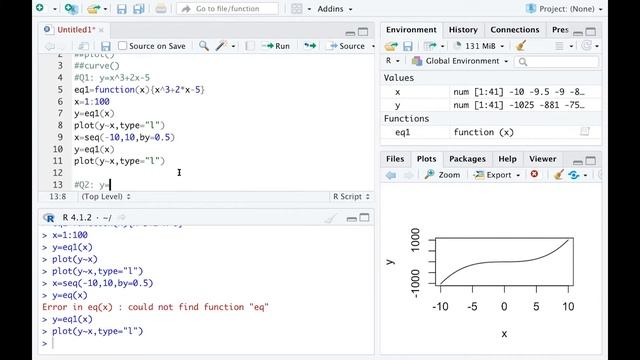Click the Go to file/function field
Image resolution: width=640 pixels, height=360 pixels.
pyautogui.click(x=227, y=9)
